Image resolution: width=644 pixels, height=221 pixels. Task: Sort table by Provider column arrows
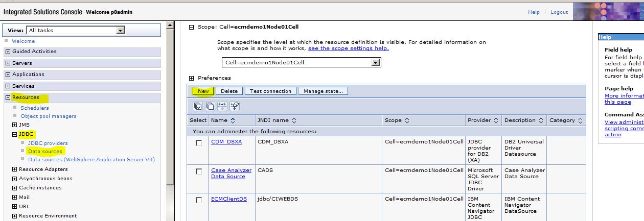[496, 121]
